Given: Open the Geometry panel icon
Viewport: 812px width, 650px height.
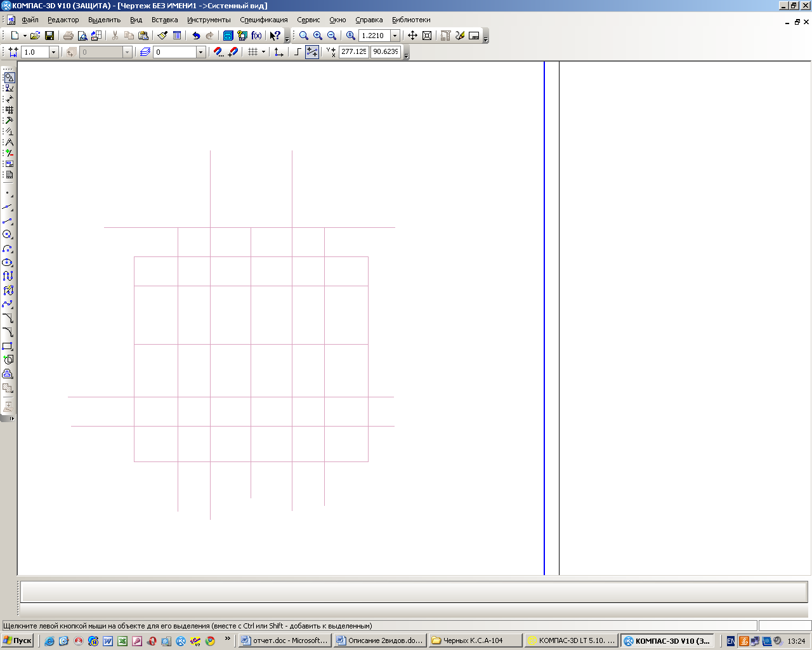Looking at the screenshot, I should pyautogui.click(x=9, y=77).
